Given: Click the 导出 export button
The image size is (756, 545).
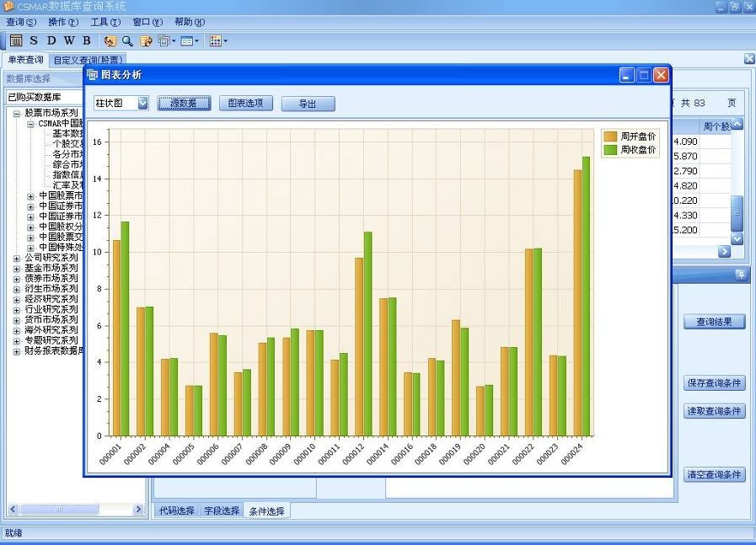Looking at the screenshot, I should (x=308, y=104).
